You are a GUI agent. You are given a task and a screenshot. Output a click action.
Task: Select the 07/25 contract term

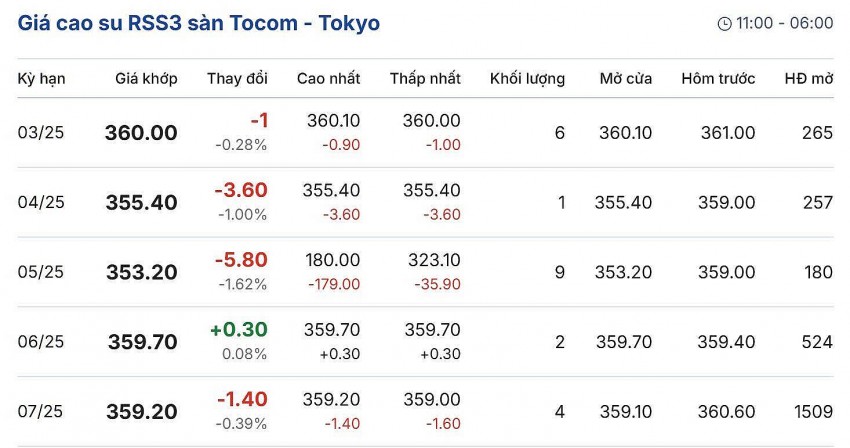[x=41, y=411]
